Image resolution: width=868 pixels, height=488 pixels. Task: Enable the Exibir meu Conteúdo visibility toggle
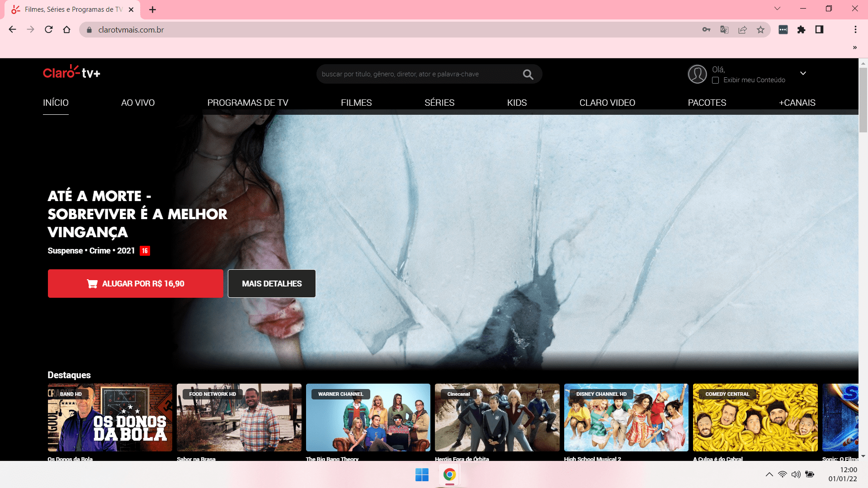pyautogui.click(x=715, y=80)
